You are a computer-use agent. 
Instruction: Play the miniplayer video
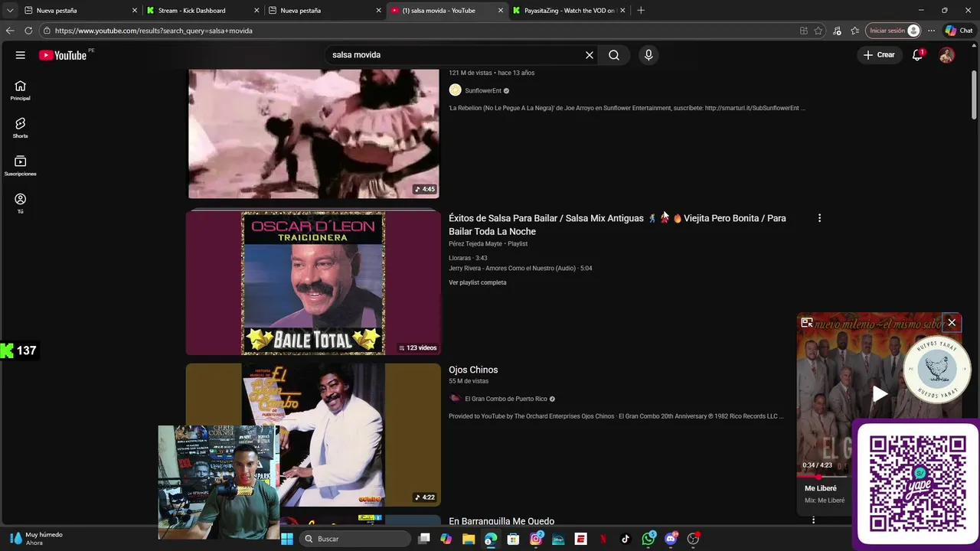point(880,394)
